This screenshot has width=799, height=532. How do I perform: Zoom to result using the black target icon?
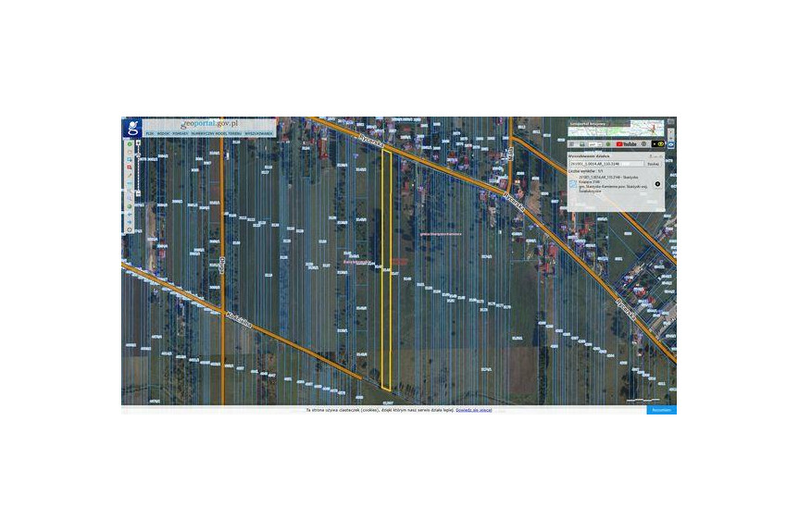coord(657,183)
